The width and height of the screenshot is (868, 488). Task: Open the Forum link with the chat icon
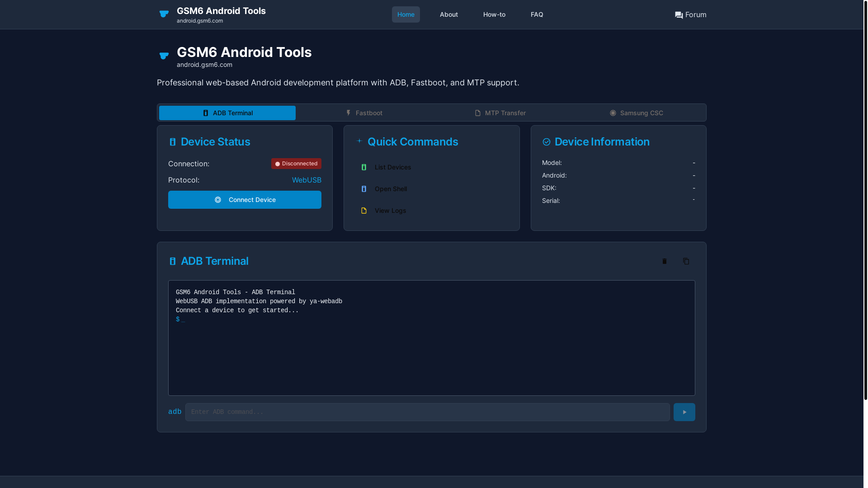coord(690,15)
